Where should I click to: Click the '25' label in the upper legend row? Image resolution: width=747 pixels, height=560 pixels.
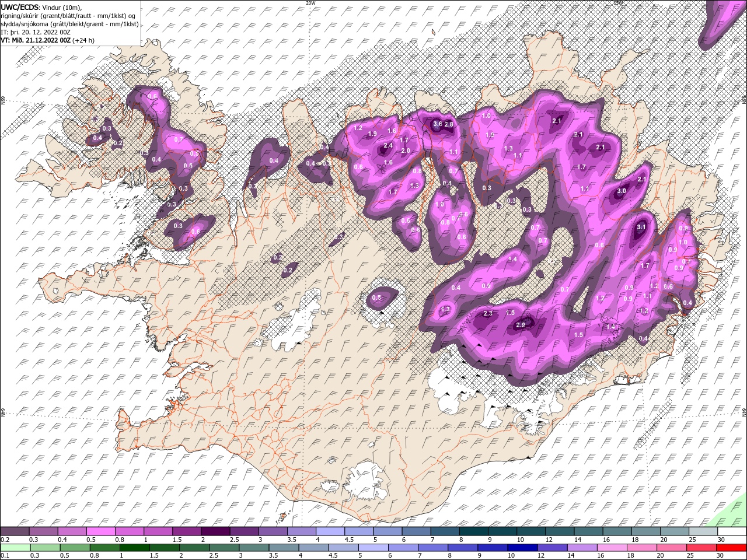pos(692,540)
